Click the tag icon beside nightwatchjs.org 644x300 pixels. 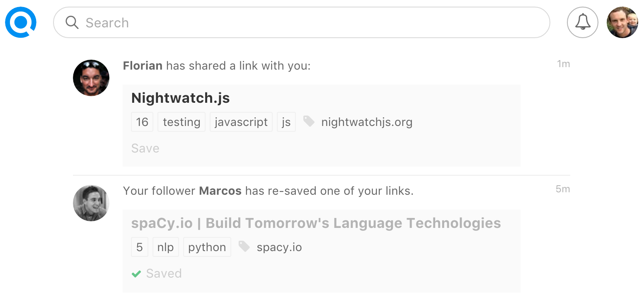click(309, 121)
